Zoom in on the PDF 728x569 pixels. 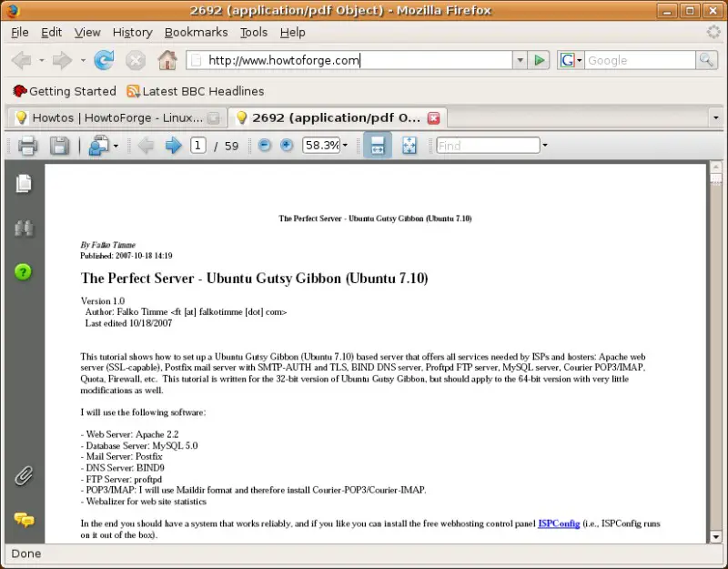point(287,146)
